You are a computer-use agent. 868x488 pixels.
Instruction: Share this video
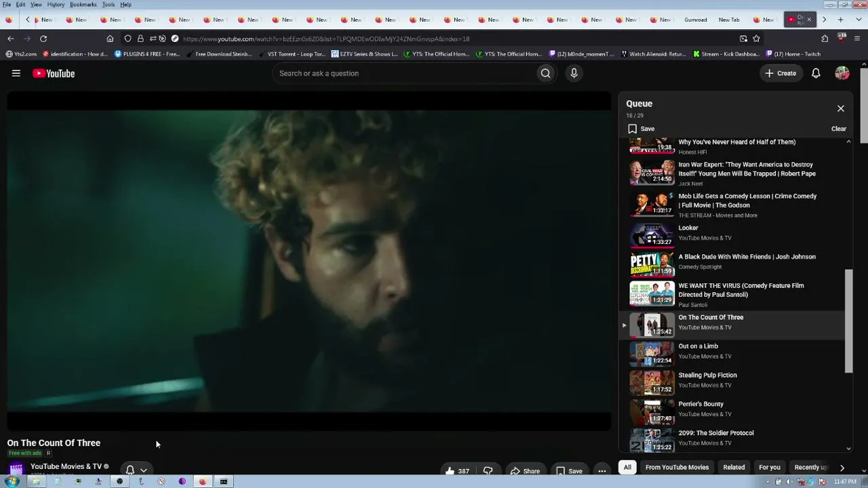pyautogui.click(x=526, y=471)
